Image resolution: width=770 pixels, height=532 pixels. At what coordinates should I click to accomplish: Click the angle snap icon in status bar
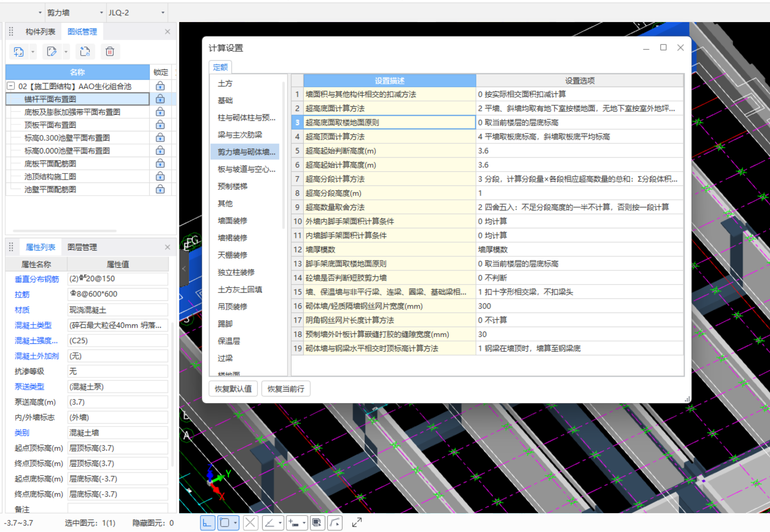(270, 523)
